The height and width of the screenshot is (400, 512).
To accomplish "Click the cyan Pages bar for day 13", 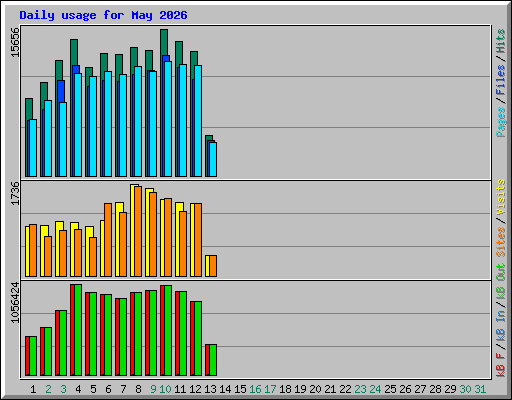I will [x=213, y=159].
